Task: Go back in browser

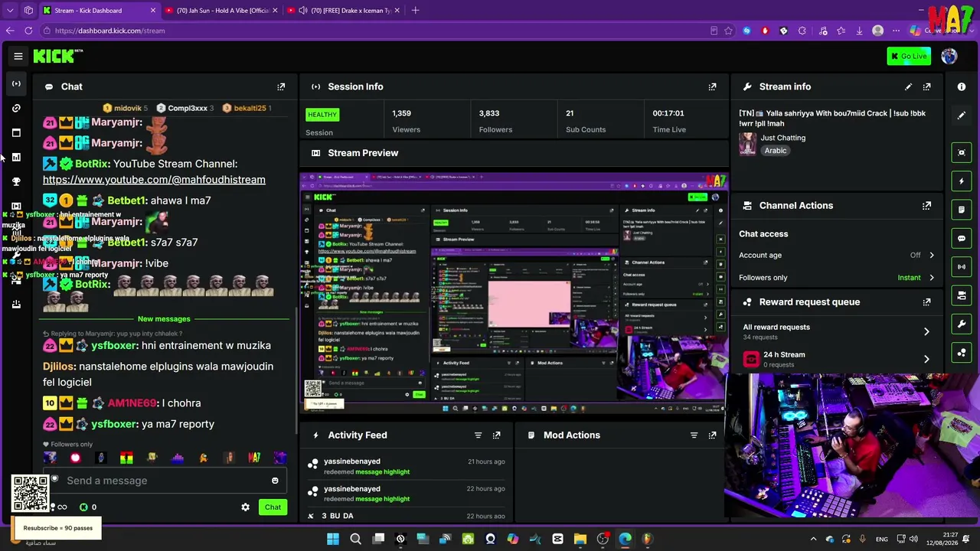Action: pyautogui.click(x=9, y=31)
